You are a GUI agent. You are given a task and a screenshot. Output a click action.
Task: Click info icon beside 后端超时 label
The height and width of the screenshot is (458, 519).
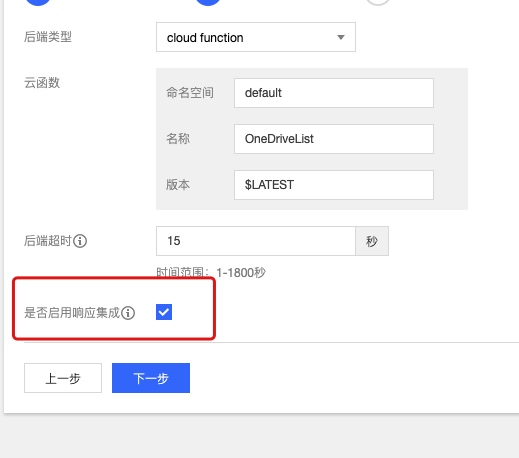tap(80, 241)
